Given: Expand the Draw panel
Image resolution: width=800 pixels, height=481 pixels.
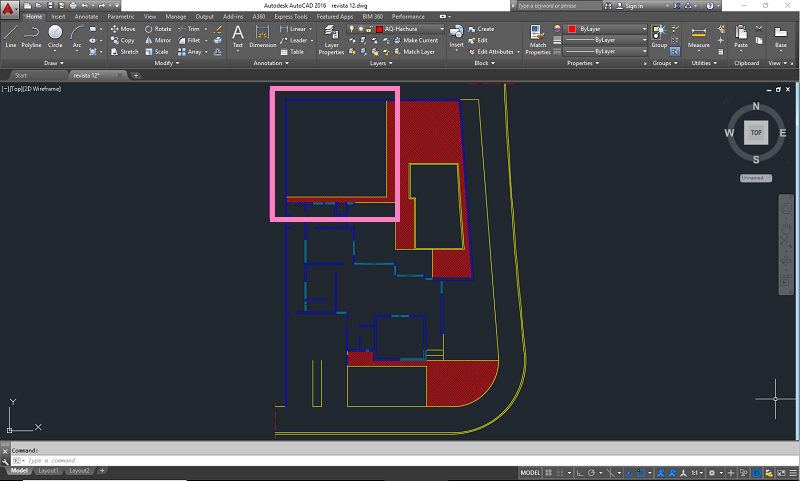Looking at the screenshot, I should [x=54, y=63].
